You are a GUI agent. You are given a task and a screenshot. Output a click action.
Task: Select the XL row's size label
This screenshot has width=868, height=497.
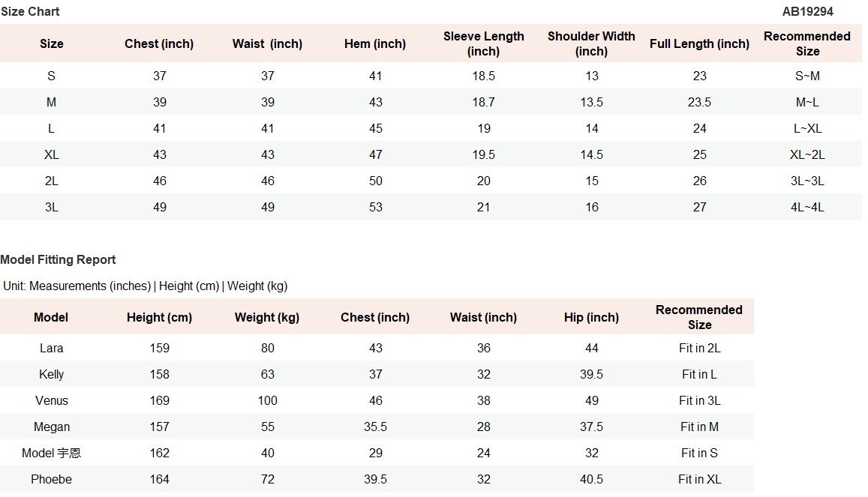(51, 154)
